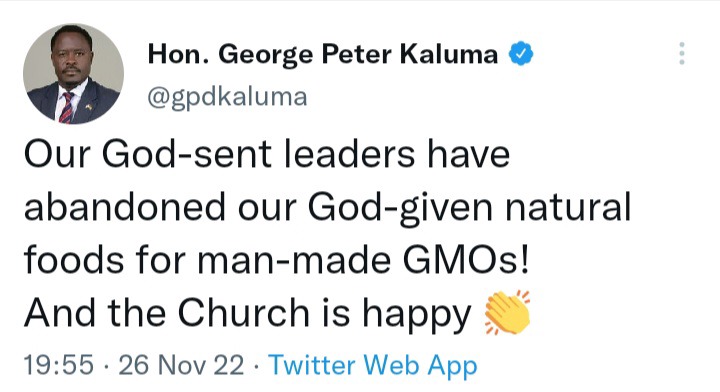Image resolution: width=720 pixels, height=392 pixels.
Task: Open the Twitter Web App source link
Action: coord(373,365)
